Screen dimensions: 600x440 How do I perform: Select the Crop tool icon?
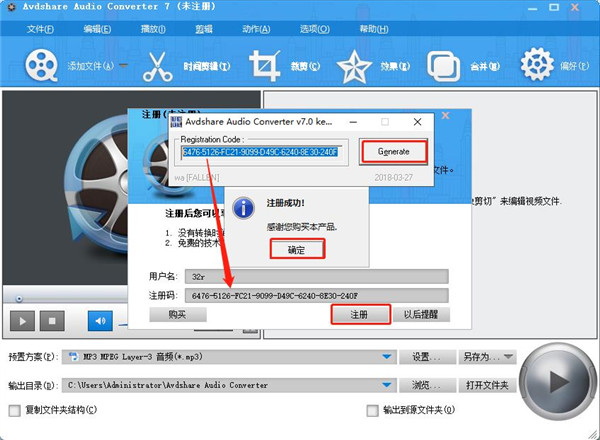click(x=264, y=66)
